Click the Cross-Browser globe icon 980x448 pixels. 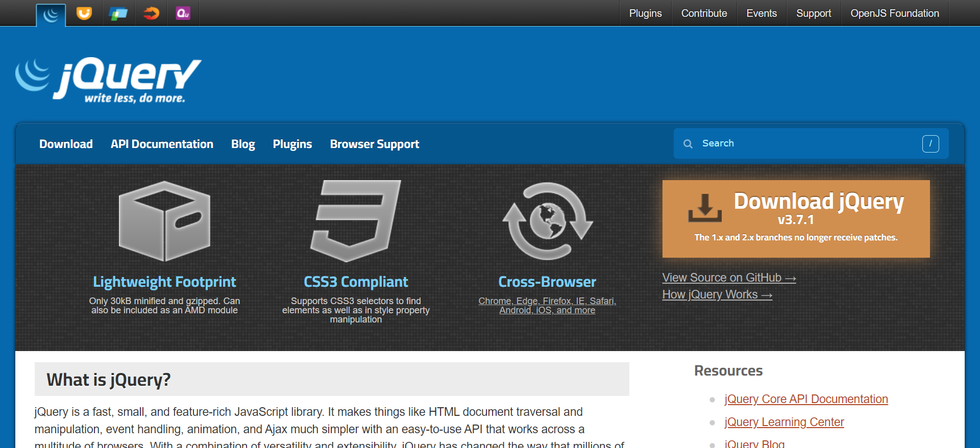[547, 221]
